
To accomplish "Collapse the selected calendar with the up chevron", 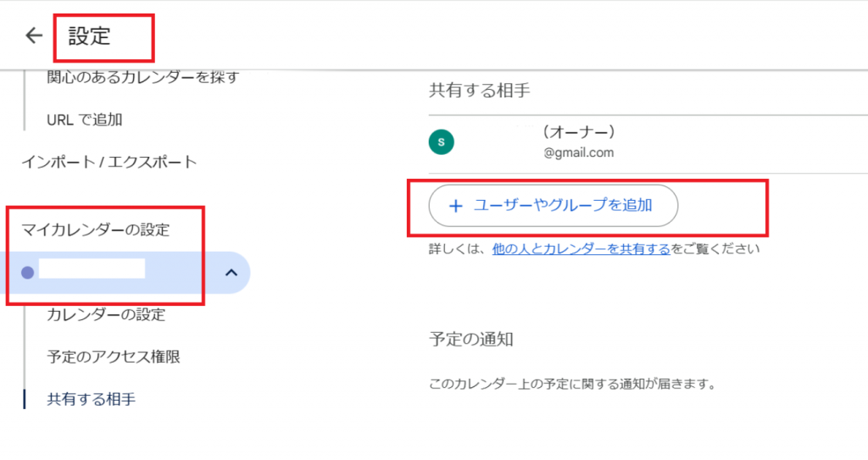I will click(x=231, y=272).
